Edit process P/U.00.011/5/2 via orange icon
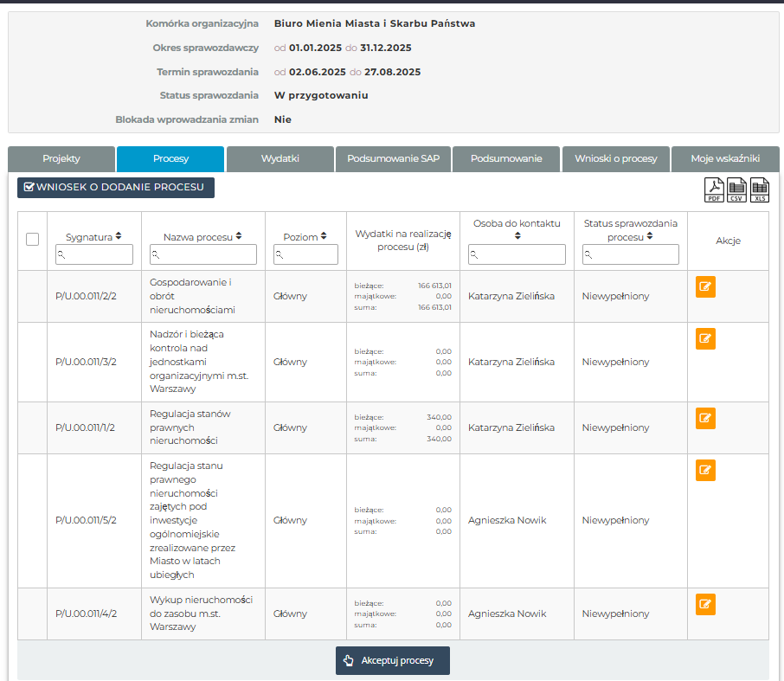 pos(705,471)
